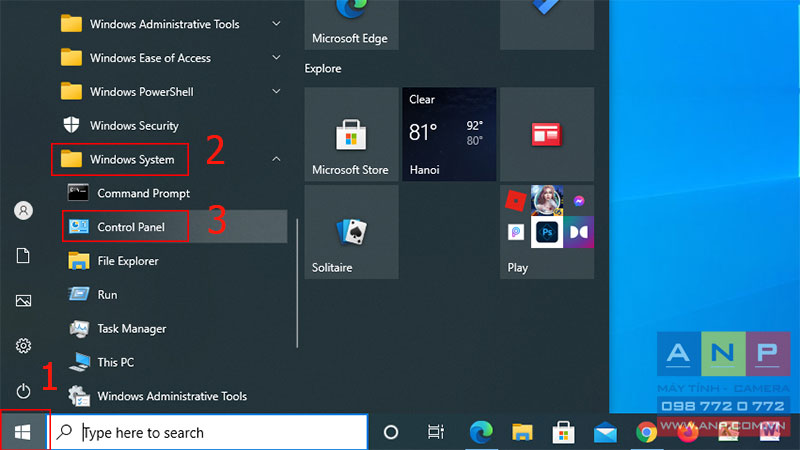The height and width of the screenshot is (450, 800).
Task: Click the Roblox icon in Play tile
Action: [516, 201]
